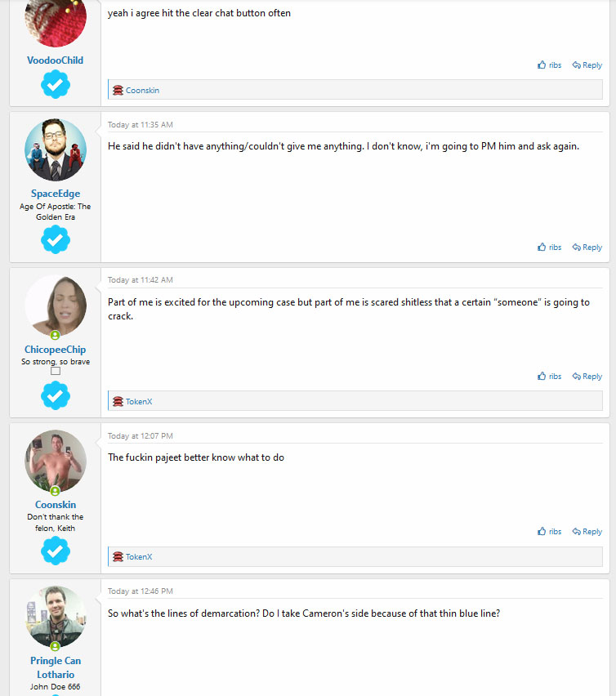The image size is (616, 696).
Task: Click the small box under ChicopeeChip's title
Action: 56,371
